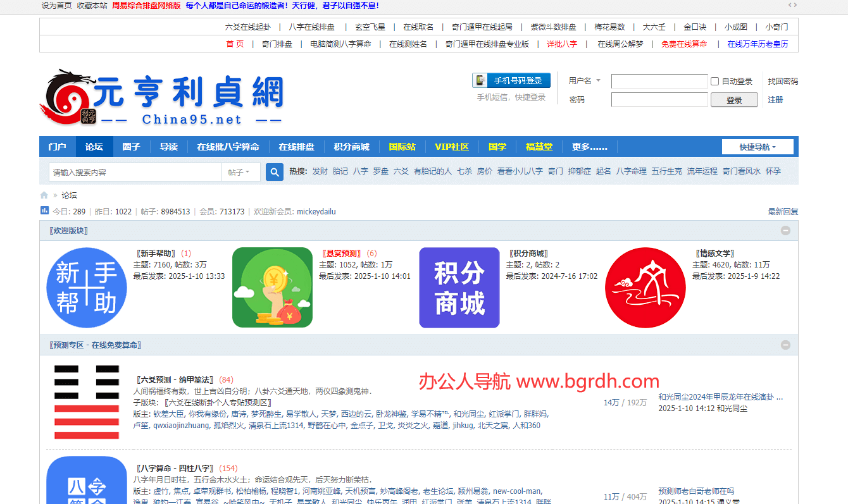Click the blue 八字算命 forum icon
848x504 pixels.
87,487
